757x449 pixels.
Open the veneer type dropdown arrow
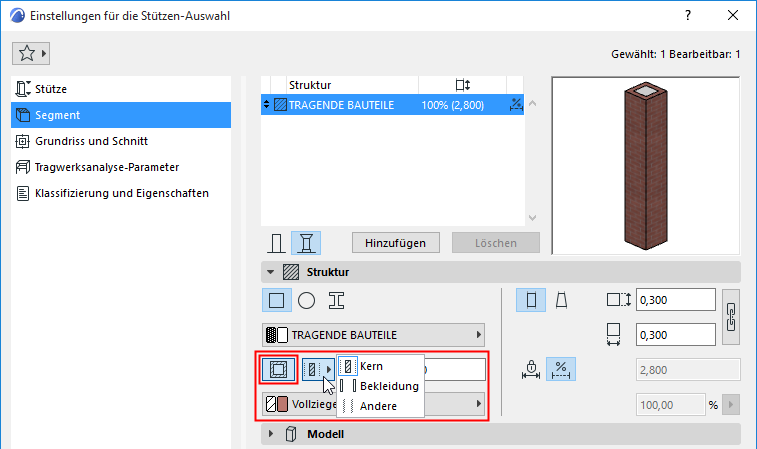pyautogui.click(x=329, y=369)
